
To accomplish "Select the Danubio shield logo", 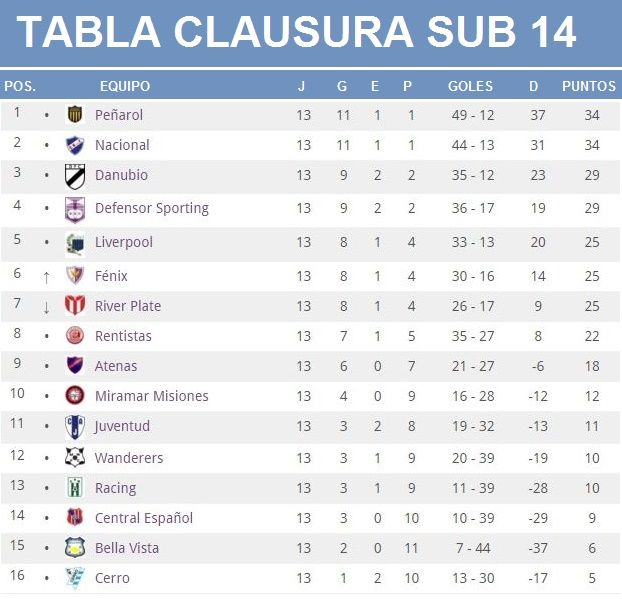I will click(75, 176).
